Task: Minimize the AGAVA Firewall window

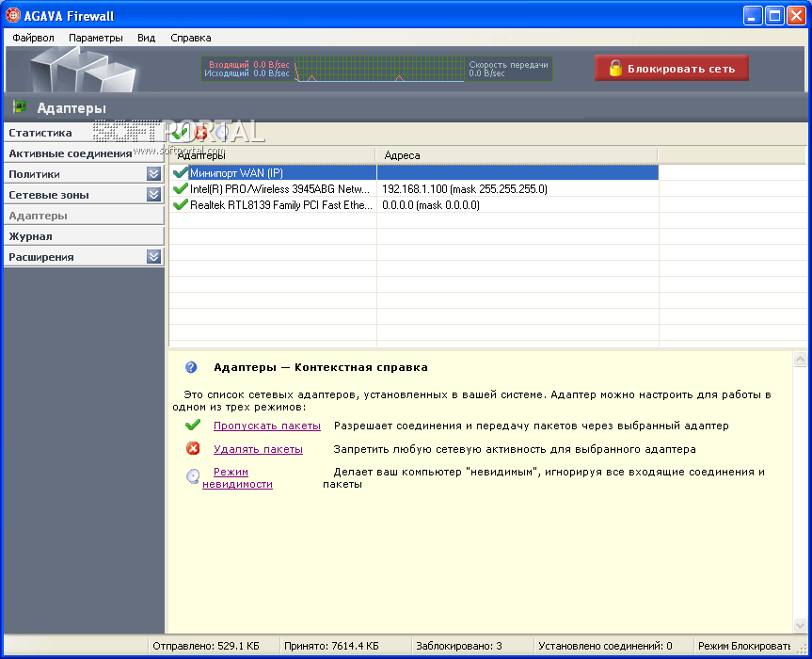Action: tap(753, 16)
